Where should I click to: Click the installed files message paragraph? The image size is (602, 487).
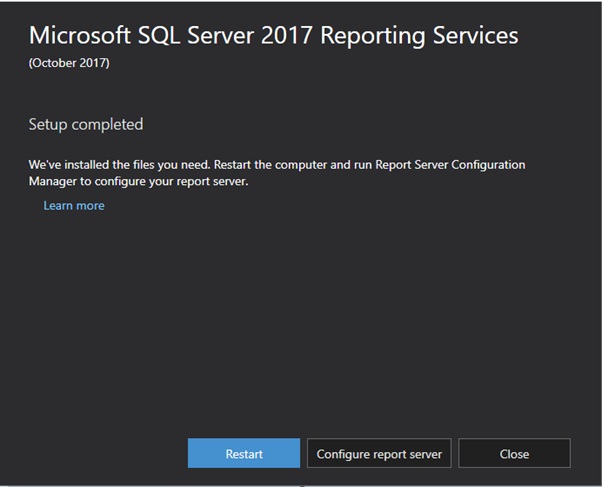[x=277, y=173]
